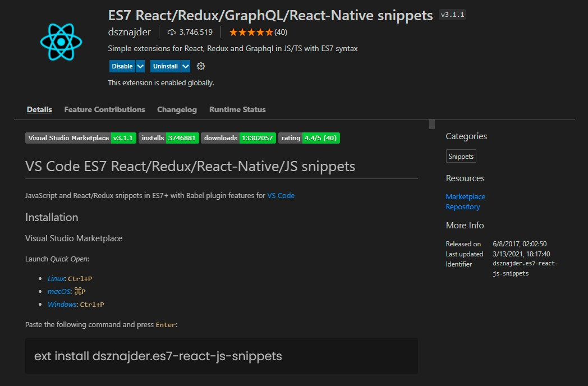Follow the VS Code link
Viewport: 588px width, 386px height.
point(281,195)
